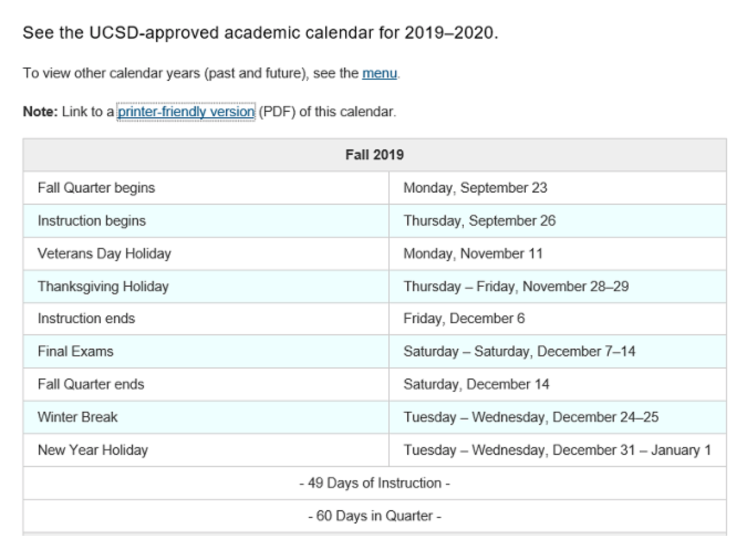This screenshot has width=747, height=560.
Task: Click the Fall Quarter ends label
Action: point(91,385)
